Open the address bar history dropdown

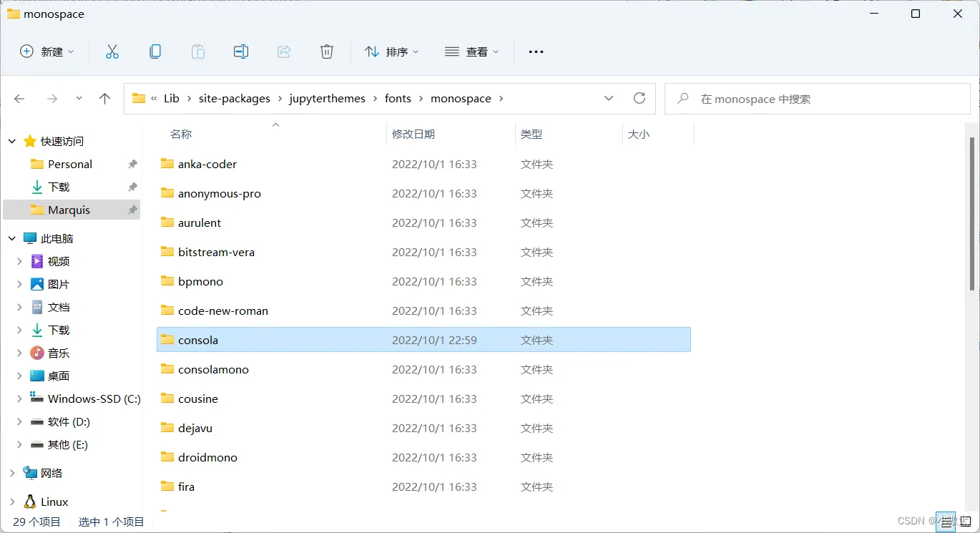click(609, 98)
